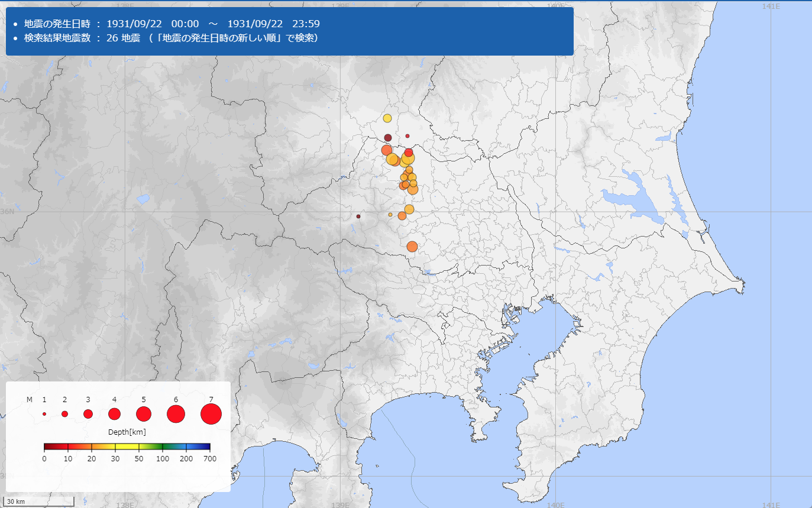The width and height of the screenshot is (812, 508).
Task: Click the bright red epicenter marker
Action: click(x=409, y=153)
